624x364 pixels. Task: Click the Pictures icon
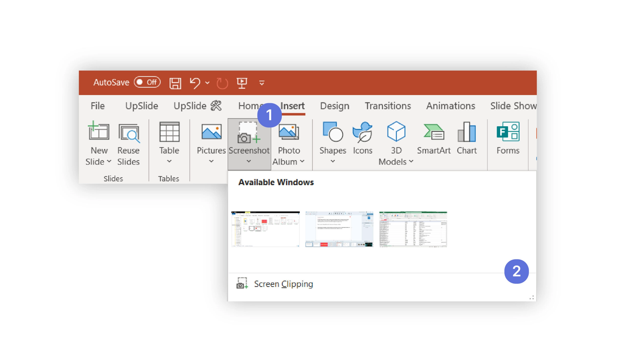(212, 132)
